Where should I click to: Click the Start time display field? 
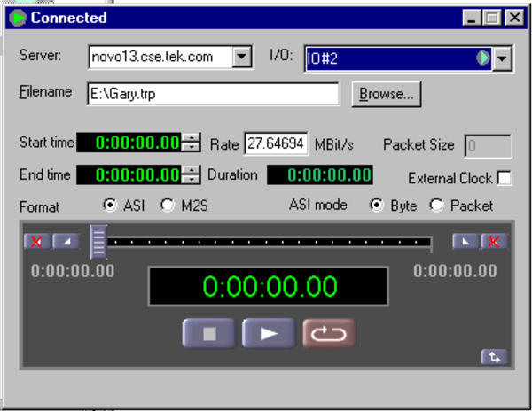coord(129,143)
